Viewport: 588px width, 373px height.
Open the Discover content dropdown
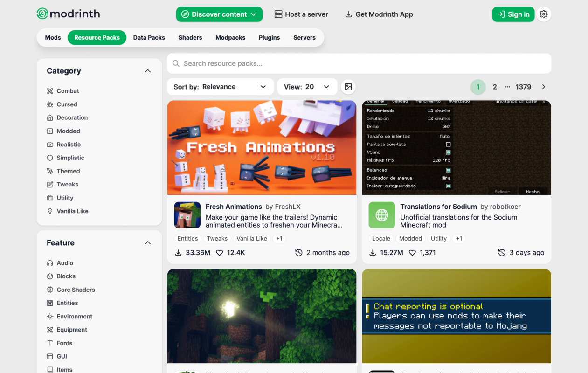pyautogui.click(x=219, y=14)
